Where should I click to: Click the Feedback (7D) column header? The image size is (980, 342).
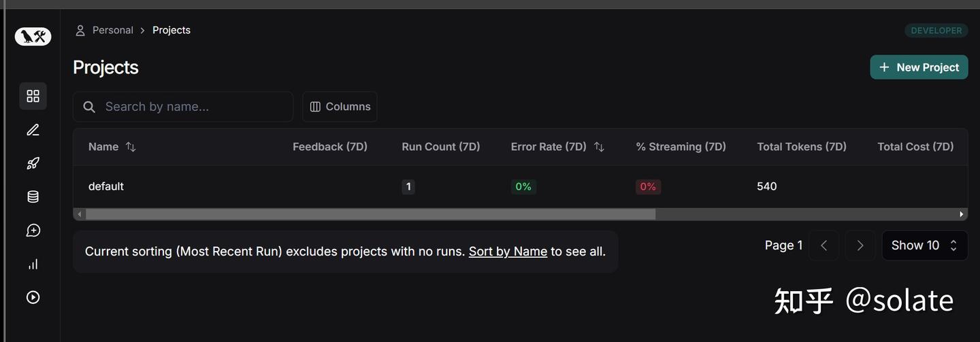(330, 147)
